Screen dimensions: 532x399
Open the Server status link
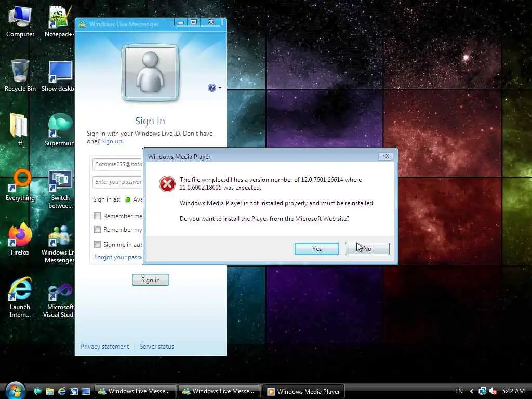[x=157, y=347]
